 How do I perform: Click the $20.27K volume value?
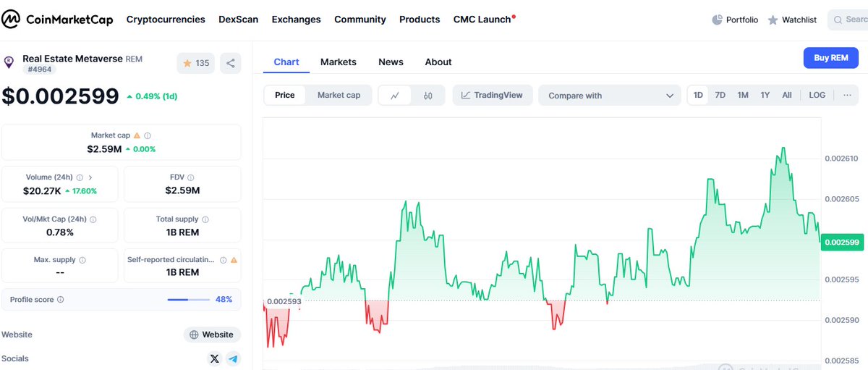pos(42,191)
